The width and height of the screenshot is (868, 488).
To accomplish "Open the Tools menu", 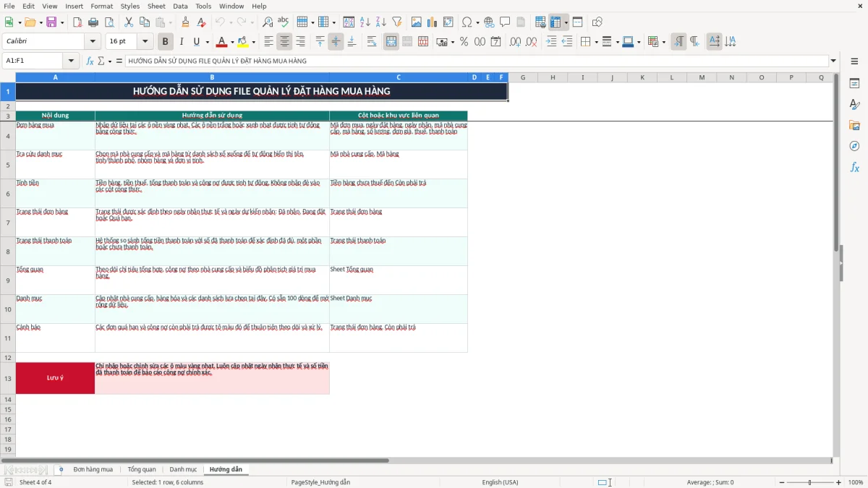I will coord(203,6).
